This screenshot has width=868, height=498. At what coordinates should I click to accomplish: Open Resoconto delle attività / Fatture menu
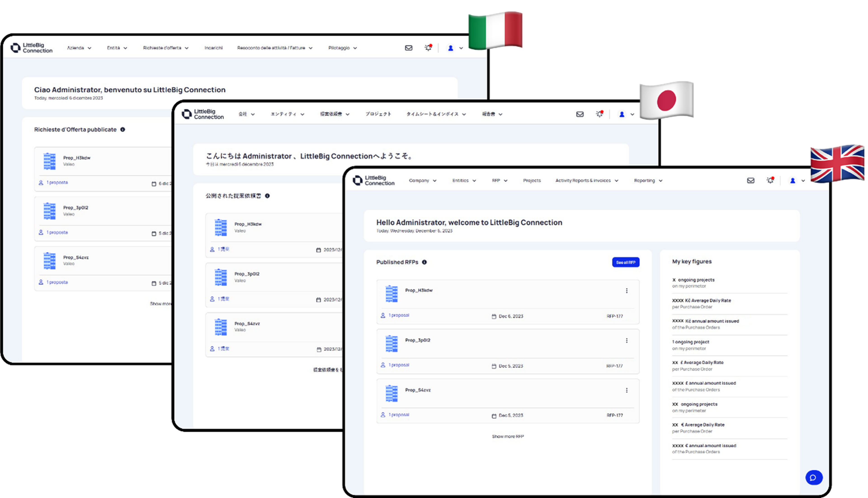click(274, 48)
